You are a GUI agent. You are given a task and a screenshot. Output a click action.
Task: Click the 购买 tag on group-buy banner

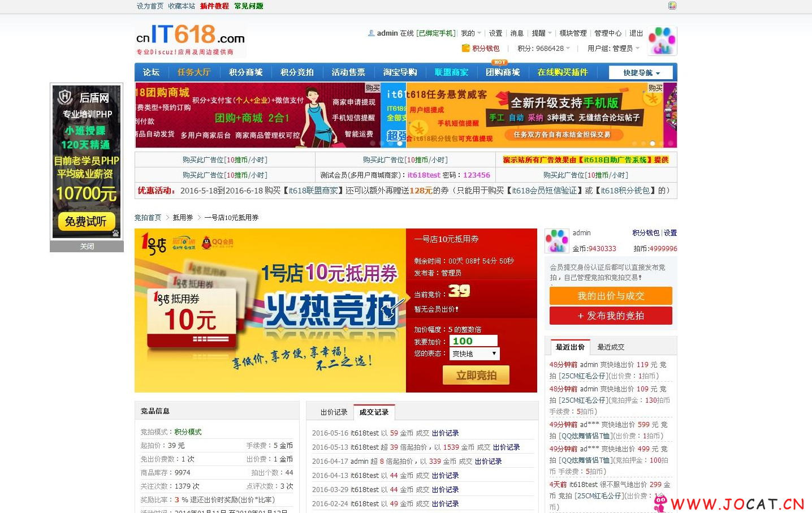373,88
